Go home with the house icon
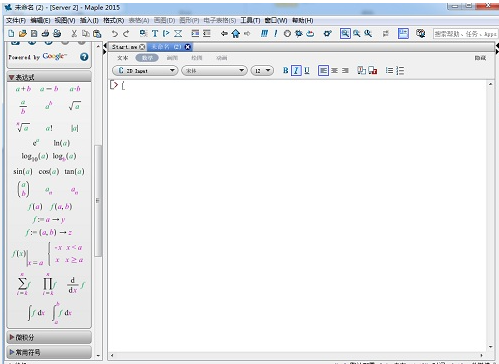Image resolution: width=499 pixels, height=364 pixels. 236,33
